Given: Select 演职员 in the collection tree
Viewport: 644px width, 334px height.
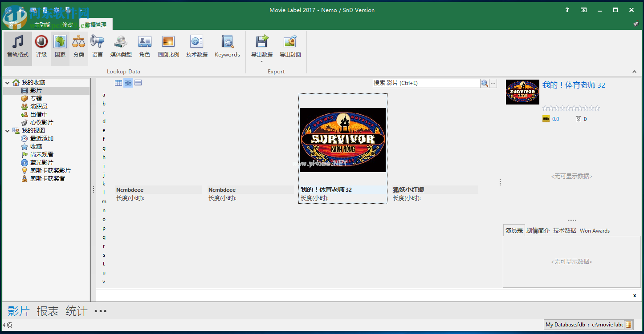Looking at the screenshot, I should (38, 106).
